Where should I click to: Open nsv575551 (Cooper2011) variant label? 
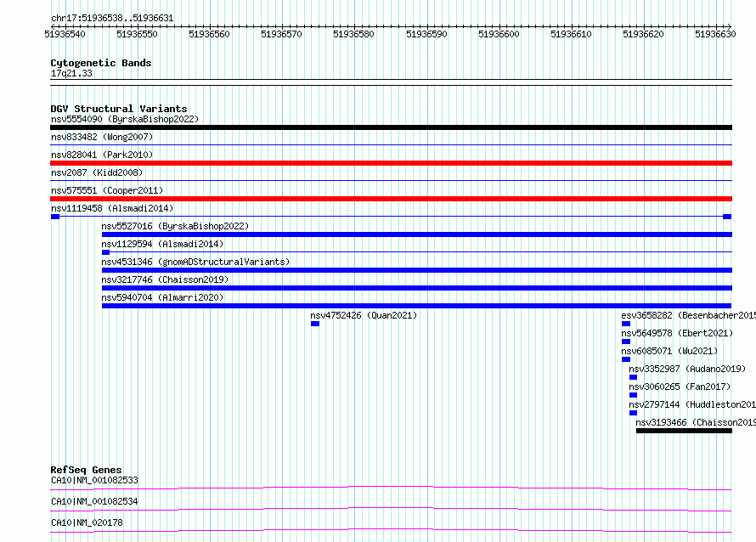point(107,190)
